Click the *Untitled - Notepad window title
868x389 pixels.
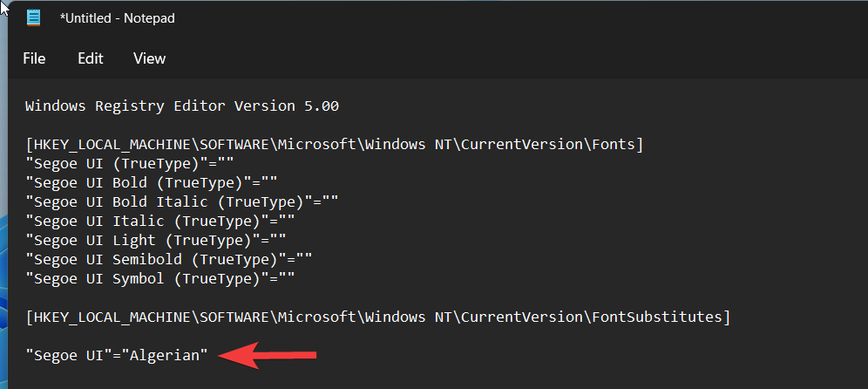(118, 18)
